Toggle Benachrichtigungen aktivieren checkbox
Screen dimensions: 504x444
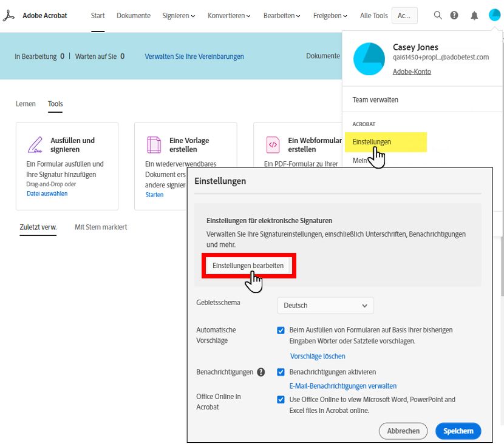pos(281,372)
